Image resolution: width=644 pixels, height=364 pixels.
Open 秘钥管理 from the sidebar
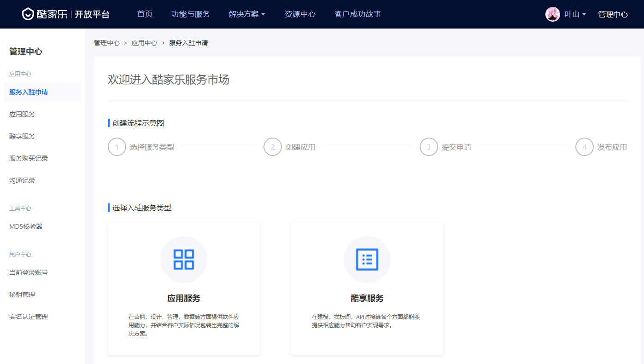pos(22,295)
